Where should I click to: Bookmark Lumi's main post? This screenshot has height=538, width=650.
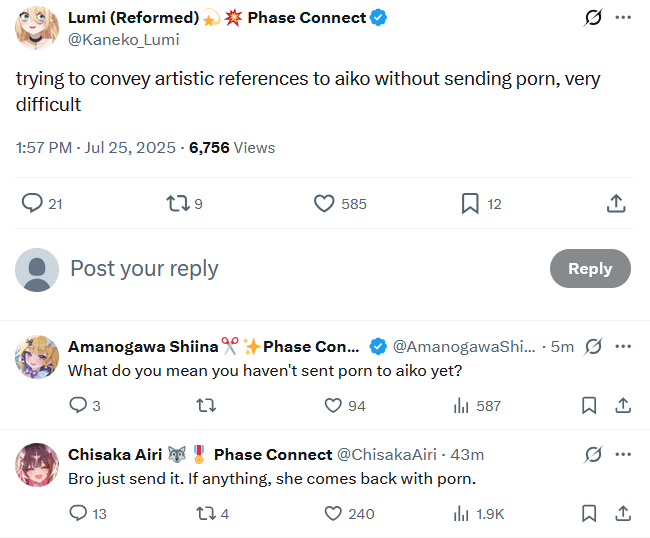click(x=470, y=203)
